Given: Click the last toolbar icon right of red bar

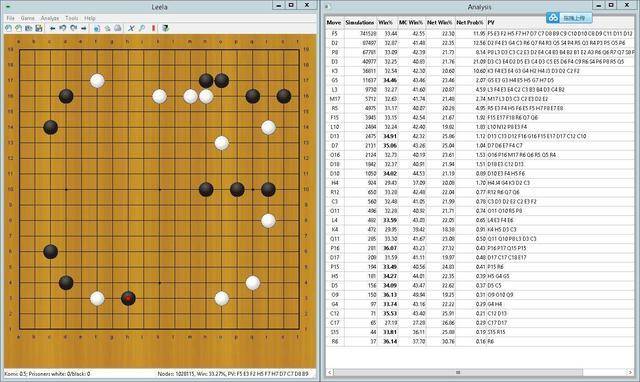Looking at the screenshot, I should pos(165,28).
